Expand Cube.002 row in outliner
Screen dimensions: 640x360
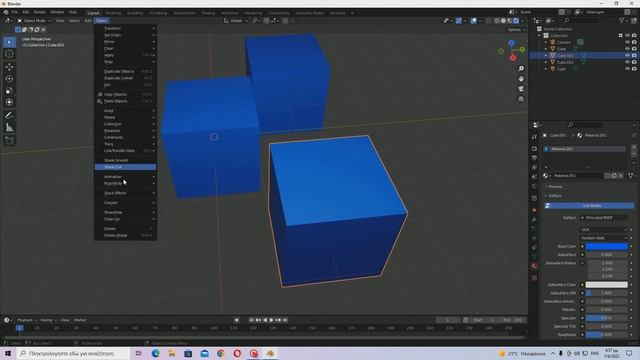(x=546, y=62)
